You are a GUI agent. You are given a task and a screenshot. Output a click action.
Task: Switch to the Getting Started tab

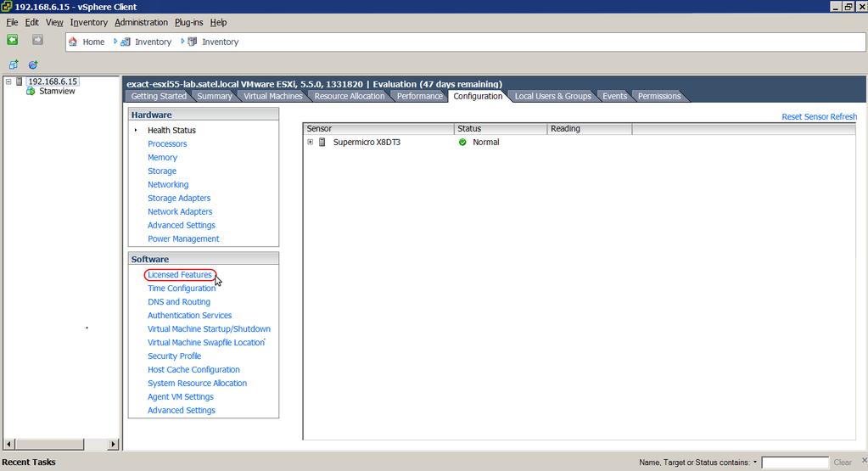coord(159,96)
